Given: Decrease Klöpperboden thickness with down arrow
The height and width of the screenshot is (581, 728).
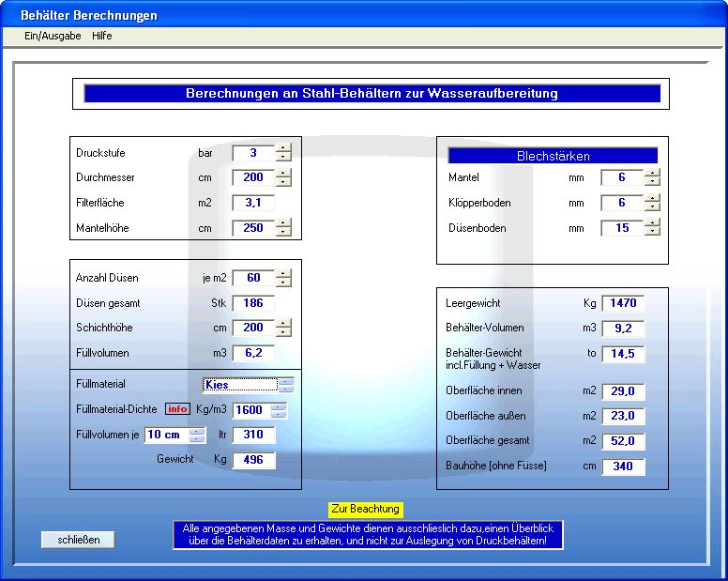Looking at the screenshot, I should coord(652,206).
